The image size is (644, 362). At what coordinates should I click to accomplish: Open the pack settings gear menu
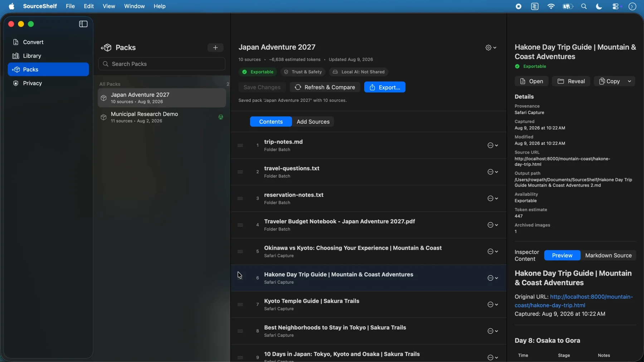click(x=491, y=48)
